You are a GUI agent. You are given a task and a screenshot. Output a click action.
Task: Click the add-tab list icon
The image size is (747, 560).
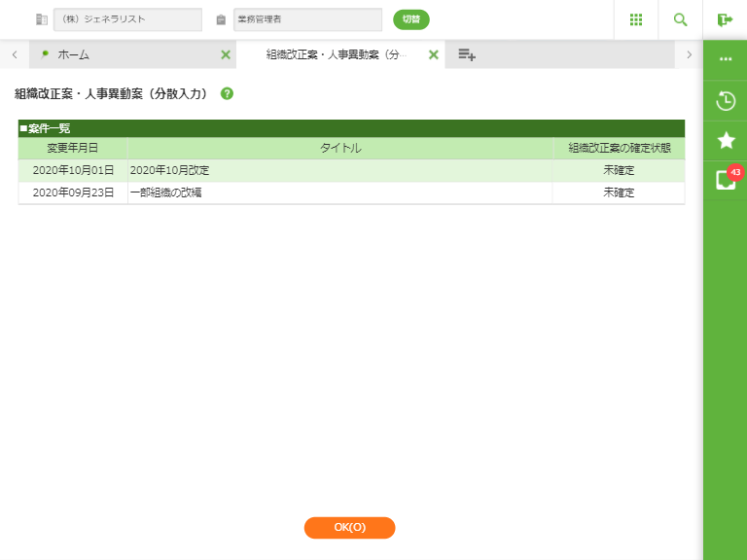point(467,54)
